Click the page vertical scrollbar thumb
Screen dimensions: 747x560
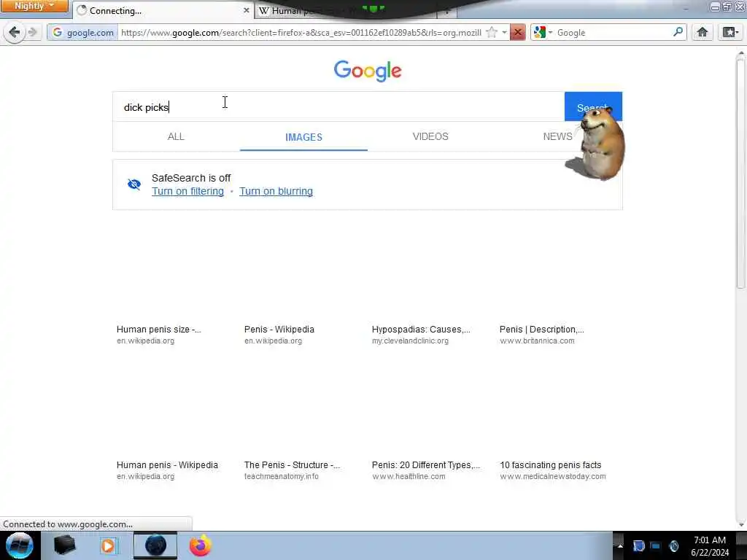point(740,172)
